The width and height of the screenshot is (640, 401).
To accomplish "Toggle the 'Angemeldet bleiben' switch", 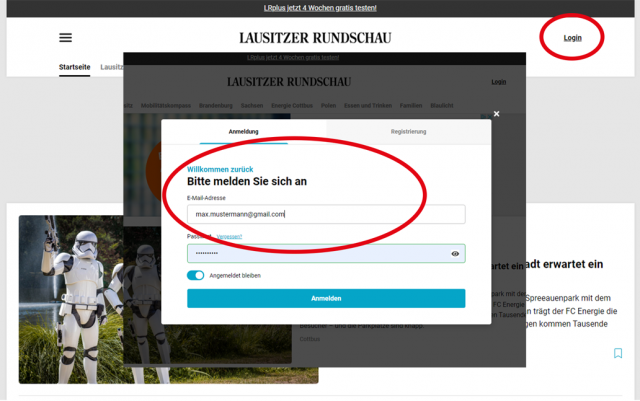I will 195,275.
